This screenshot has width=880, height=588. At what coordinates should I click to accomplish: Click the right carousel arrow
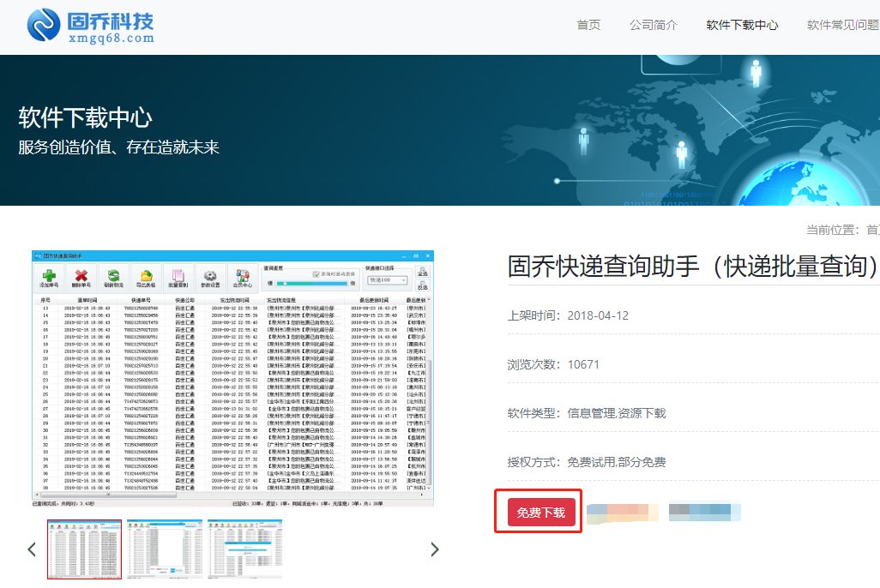tap(435, 549)
